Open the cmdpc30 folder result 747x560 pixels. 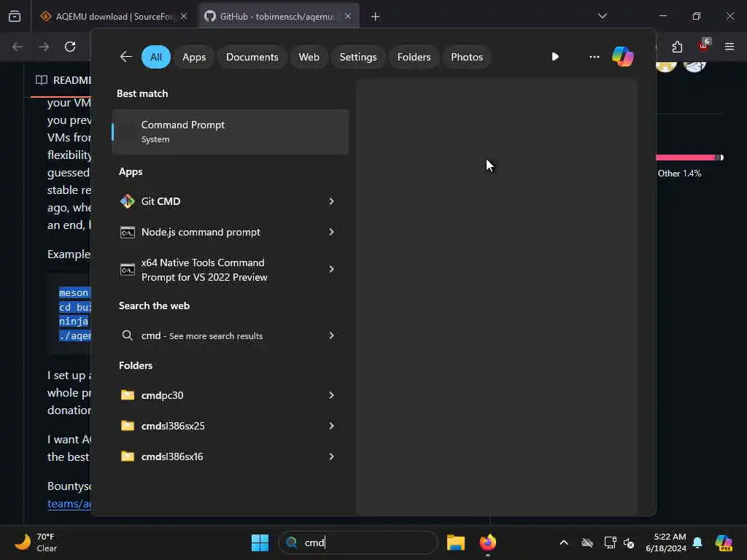pos(230,395)
